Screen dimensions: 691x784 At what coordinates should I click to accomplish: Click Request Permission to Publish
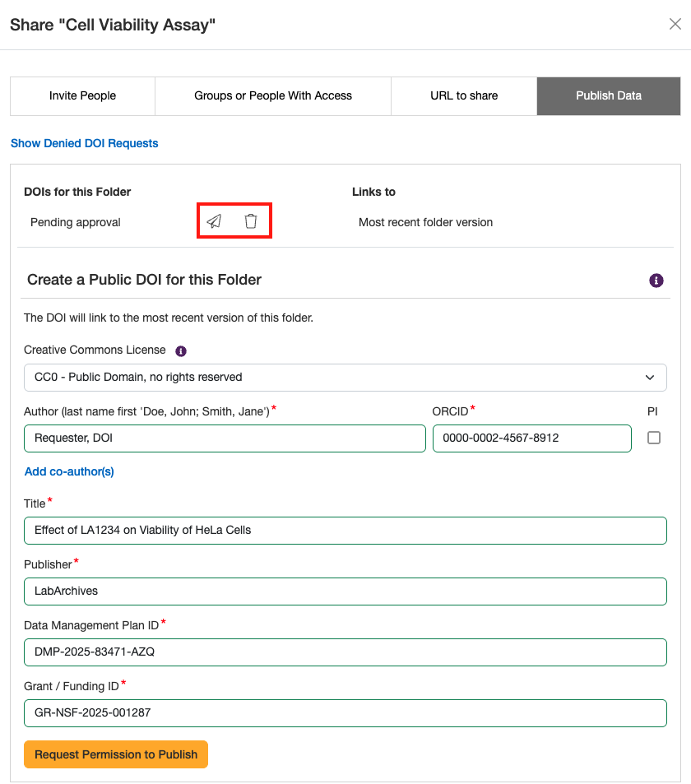[115, 754]
